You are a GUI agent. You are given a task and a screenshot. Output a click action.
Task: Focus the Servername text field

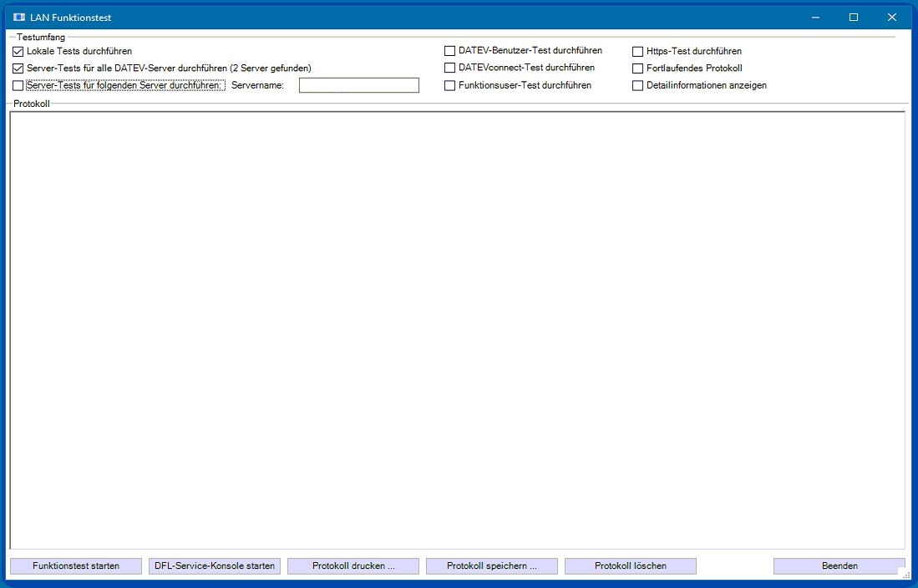click(358, 85)
